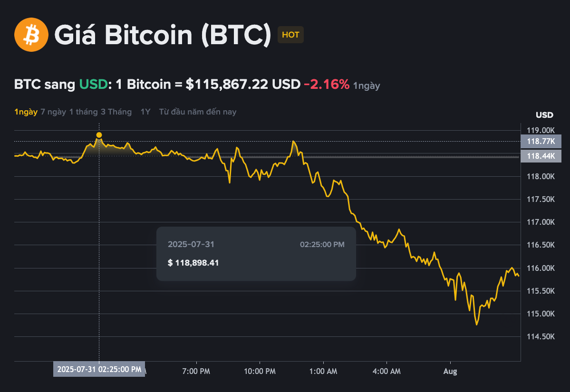The height and width of the screenshot is (392, 570).
Task: Show the 1Y yearly chart
Action: click(145, 112)
